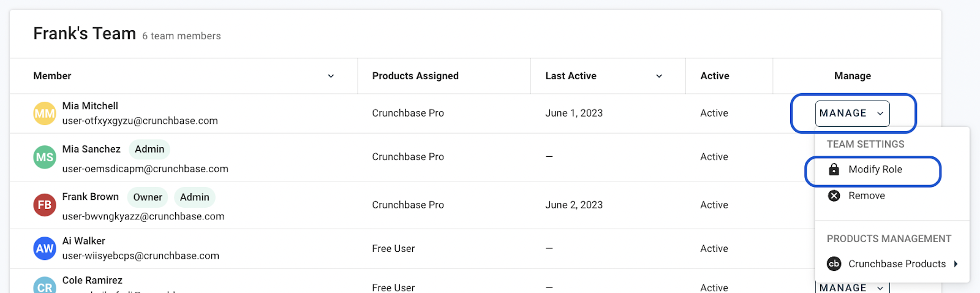Click Mia Mitchell's MM avatar icon
The height and width of the screenshot is (293, 980).
pos(45,113)
